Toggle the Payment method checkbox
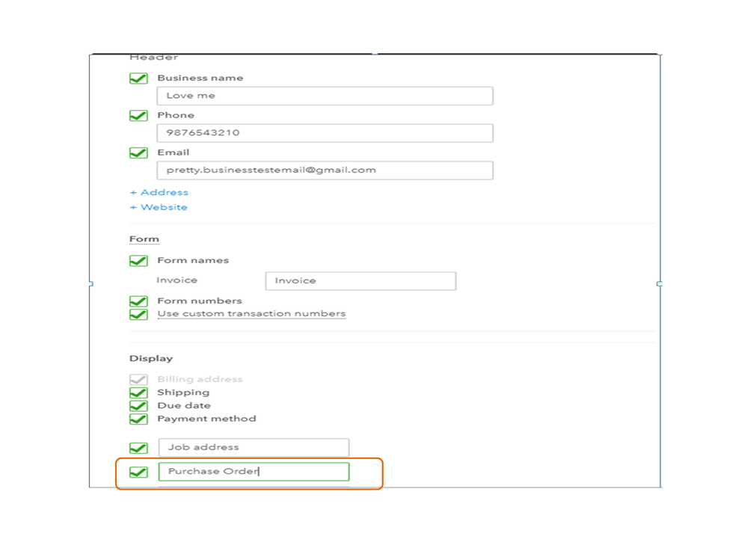 138,419
